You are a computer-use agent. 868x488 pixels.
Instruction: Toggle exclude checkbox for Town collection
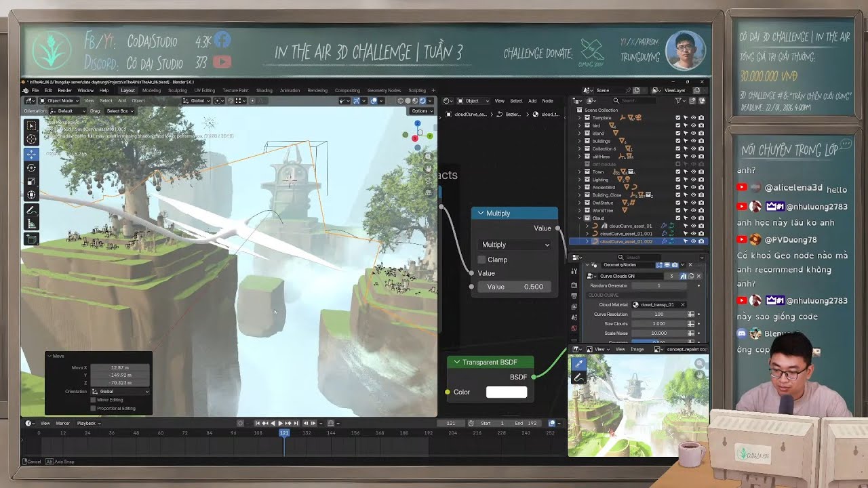pos(678,171)
